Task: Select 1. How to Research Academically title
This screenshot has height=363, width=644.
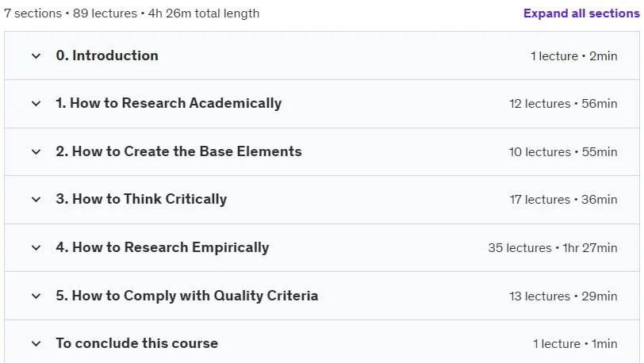Action: 169,104
